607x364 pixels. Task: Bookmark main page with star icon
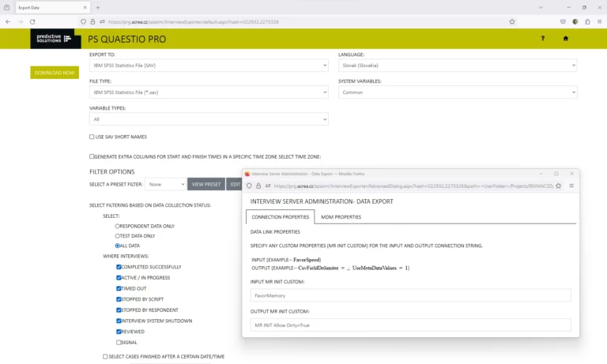click(x=512, y=21)
